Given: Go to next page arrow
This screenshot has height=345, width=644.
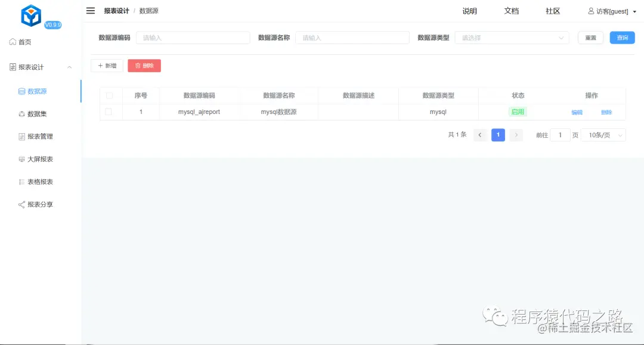Looking at the screenshot, I should click(x=516, y=135).
